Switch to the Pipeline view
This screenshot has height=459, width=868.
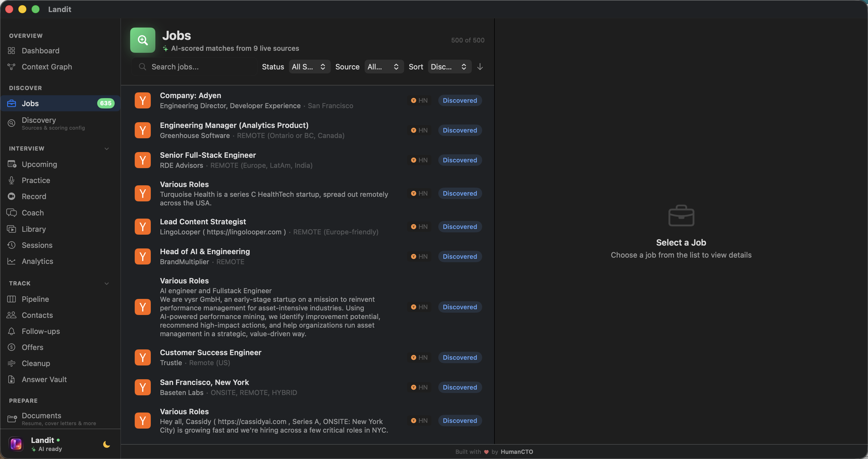35,299
